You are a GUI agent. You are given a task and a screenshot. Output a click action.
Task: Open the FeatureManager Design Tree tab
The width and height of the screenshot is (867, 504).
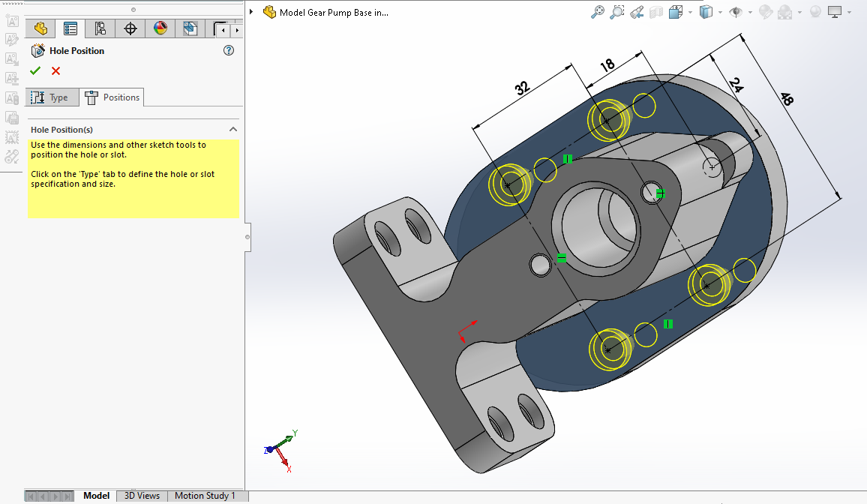(x=40, y=29)
